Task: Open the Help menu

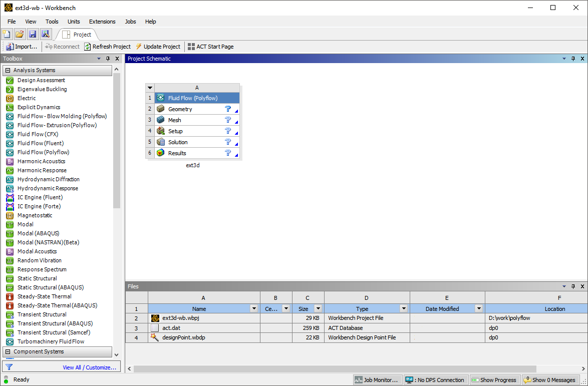Action: (151, 22)
